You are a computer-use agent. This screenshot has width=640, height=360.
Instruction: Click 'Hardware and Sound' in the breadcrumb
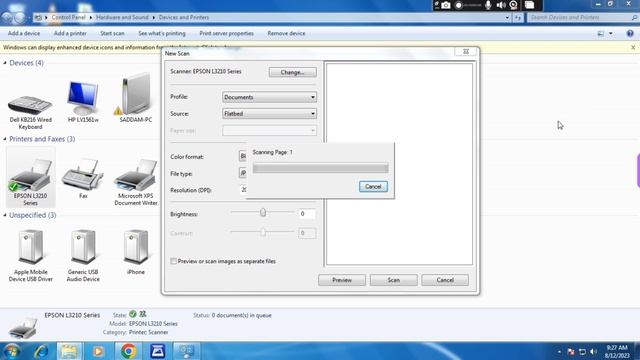(122, 18)
